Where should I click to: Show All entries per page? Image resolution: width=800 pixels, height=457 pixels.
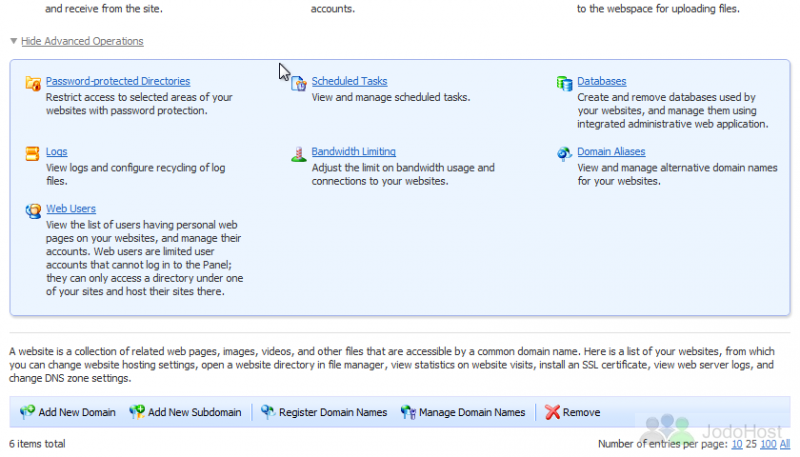tap(785, 444)
